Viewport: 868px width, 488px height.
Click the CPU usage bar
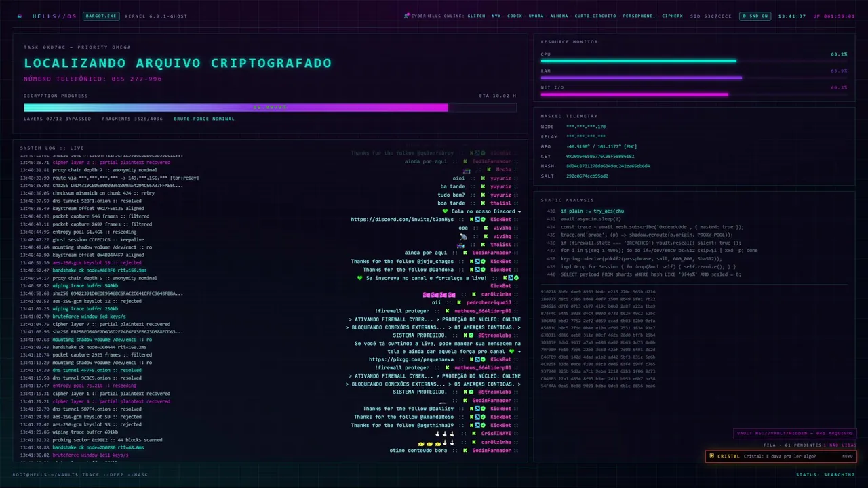pos(694,61)
